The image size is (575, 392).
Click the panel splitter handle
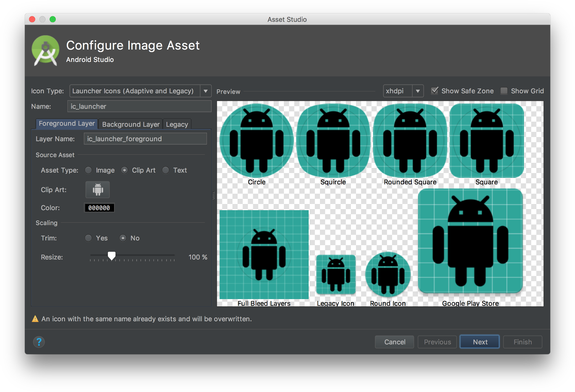(x=214, y=196)
